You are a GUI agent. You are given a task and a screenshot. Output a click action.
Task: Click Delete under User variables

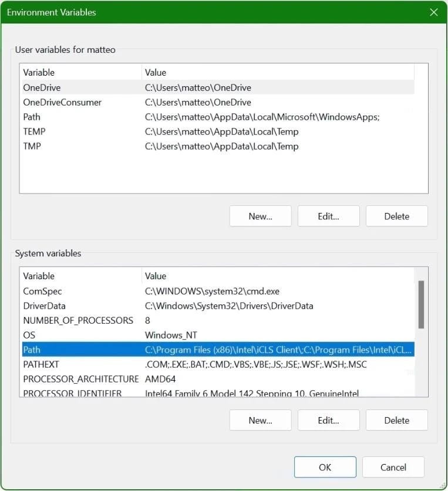pyautogui.click(x=396, y=216)
